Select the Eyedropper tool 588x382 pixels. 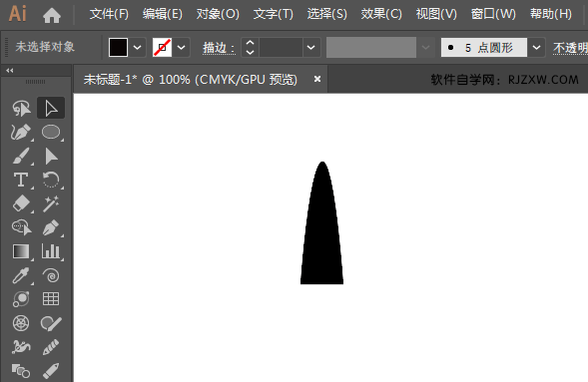pos(21,275)
